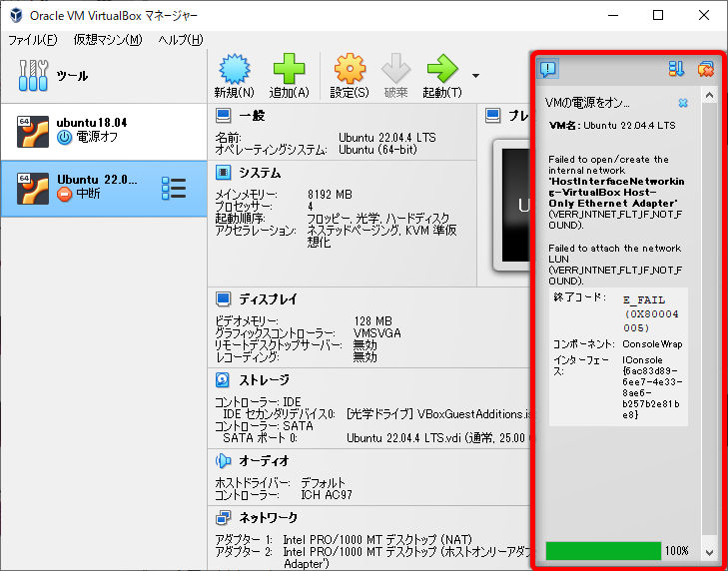This screenshot has height=571, width=728.
Task: Select the Ubuntu 22.0... virtual machine
Action: click(103, 189)
